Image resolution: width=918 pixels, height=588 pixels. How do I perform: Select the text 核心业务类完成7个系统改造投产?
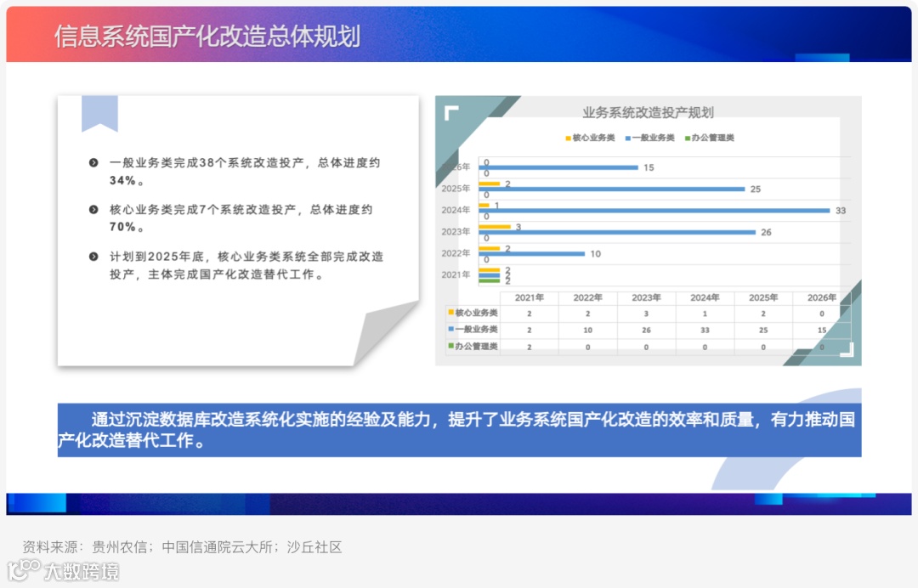pos(202,210)
